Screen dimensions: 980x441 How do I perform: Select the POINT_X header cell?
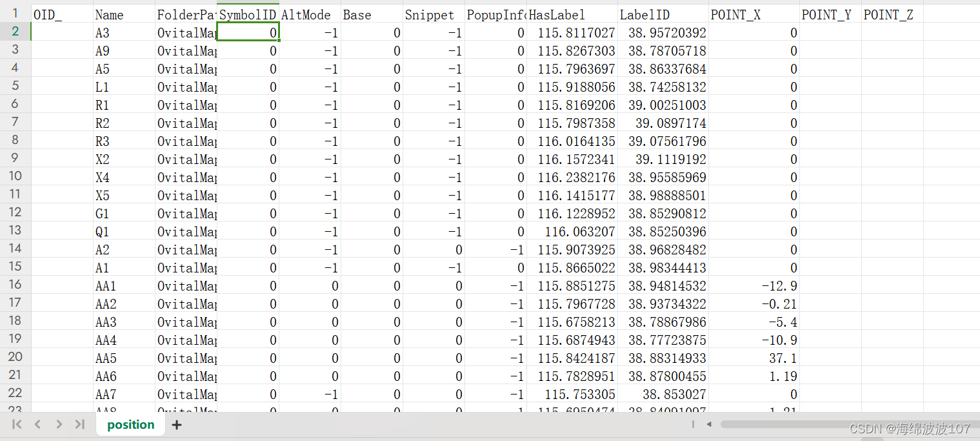[x=754, y=14]
